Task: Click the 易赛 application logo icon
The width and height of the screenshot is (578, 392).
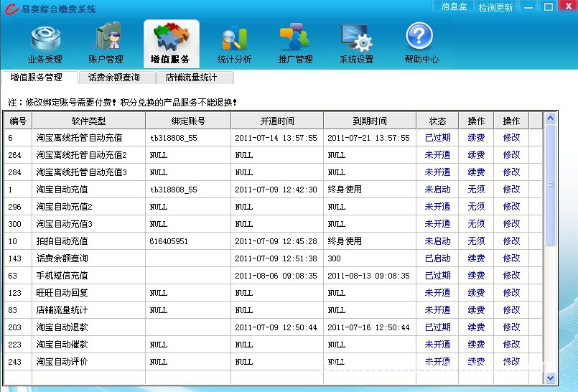Action: click(x=11, y=9)
